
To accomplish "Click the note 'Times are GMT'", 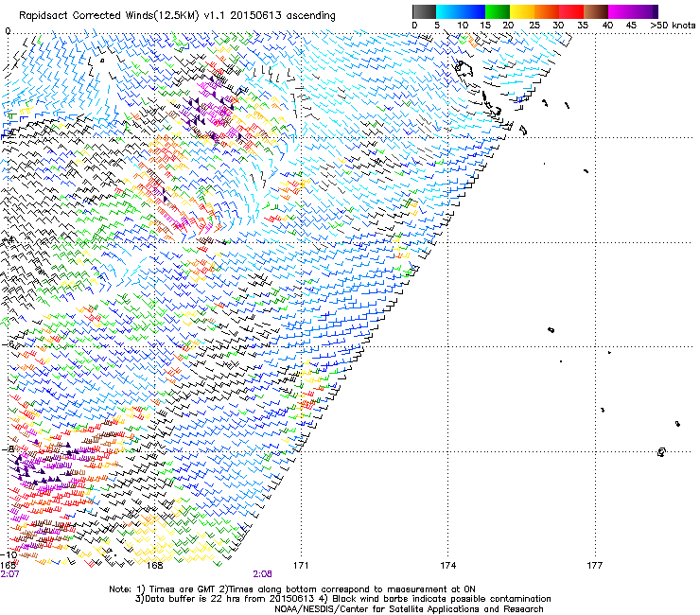I will 182,589.
